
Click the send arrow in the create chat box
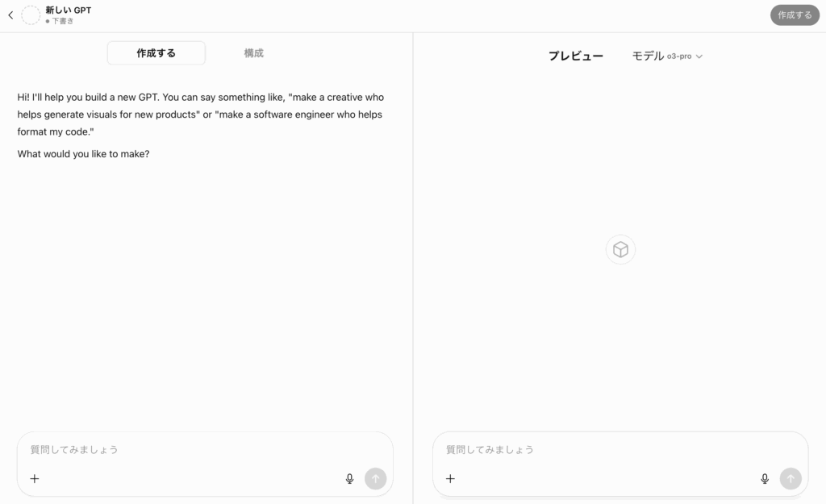click(x=376, y=479)
